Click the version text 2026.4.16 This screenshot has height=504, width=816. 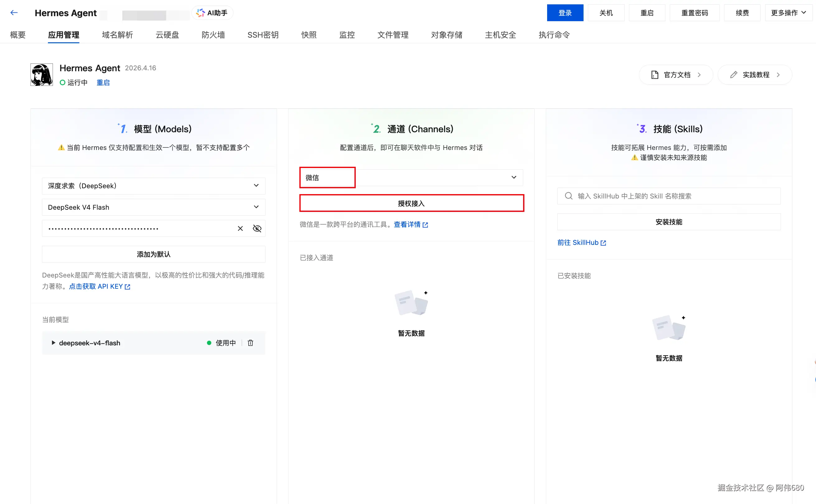coord(140,68)
